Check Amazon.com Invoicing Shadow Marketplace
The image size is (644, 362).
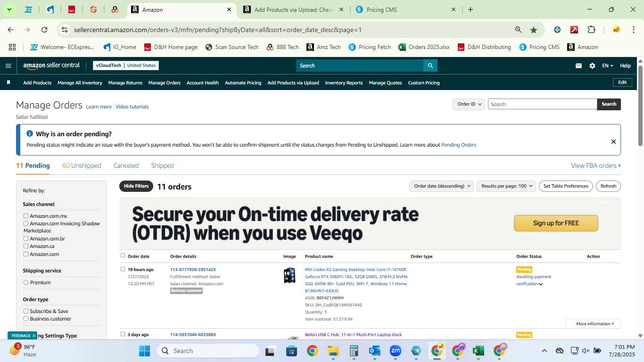26,223
